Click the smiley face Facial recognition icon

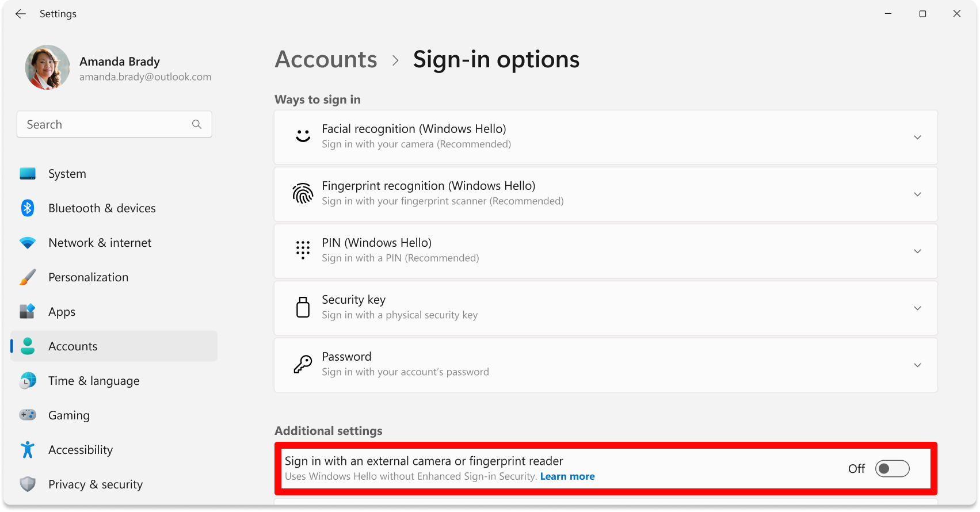pos(303,136)
